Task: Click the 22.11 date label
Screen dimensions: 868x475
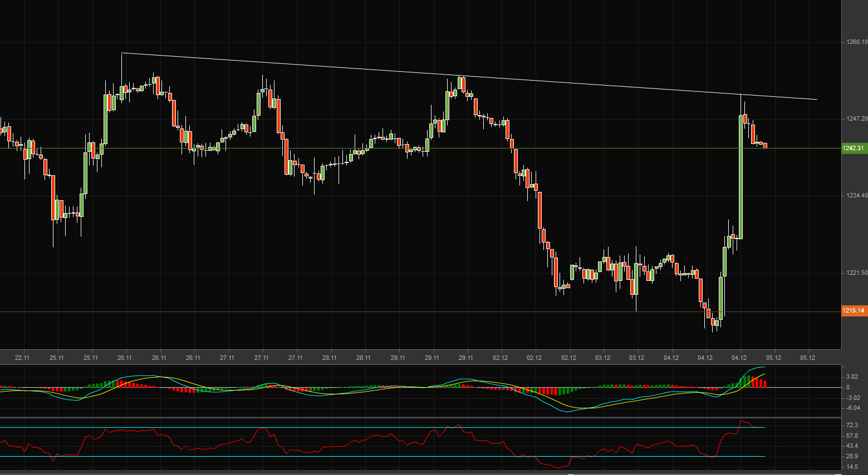Action: (x=22, y=358)
